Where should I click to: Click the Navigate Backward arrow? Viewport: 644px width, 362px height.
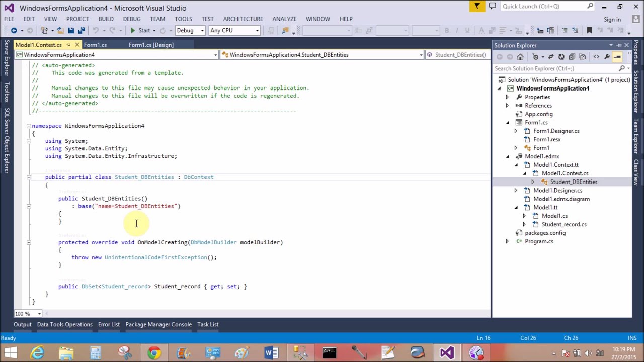14,30
